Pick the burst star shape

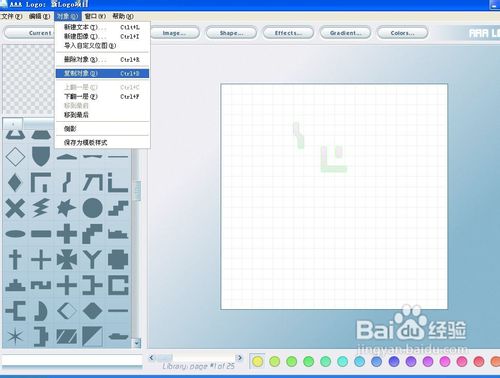tap(67, 208)
